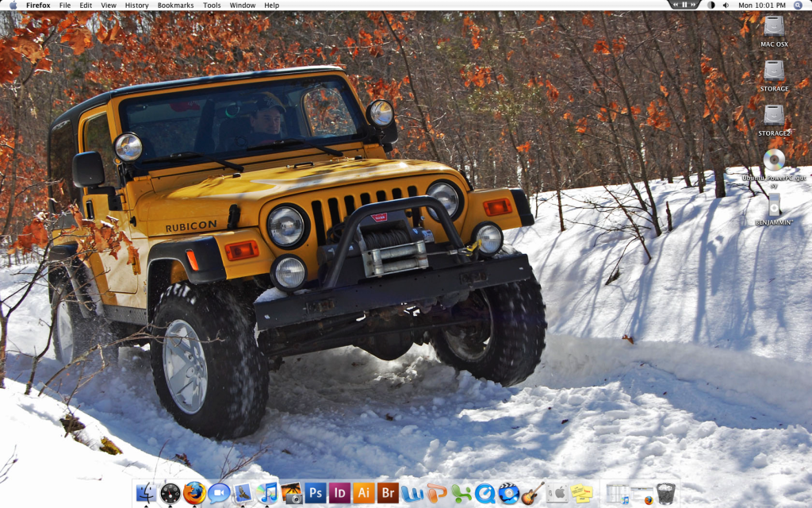This screenshot has width=812, height=508.
Task: Open Spotlight search in menu bar
Action: click(x=798, y=6)
